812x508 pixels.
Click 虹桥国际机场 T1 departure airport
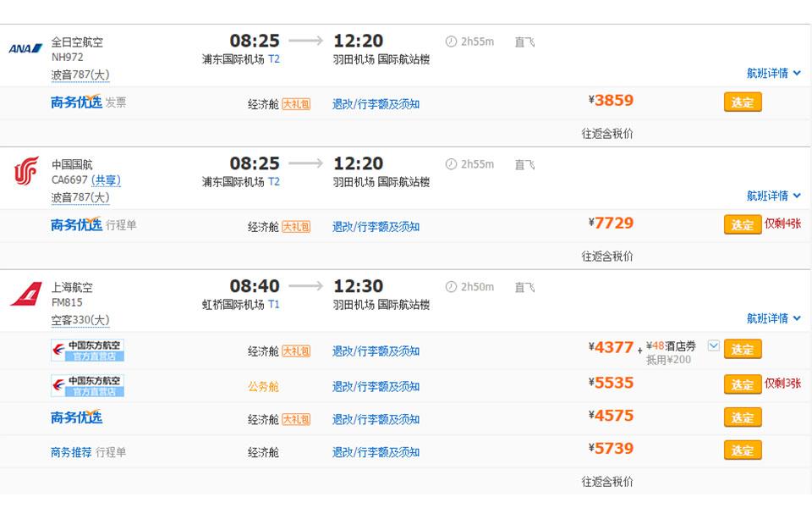pyautogui.click(x=241, y=305)
